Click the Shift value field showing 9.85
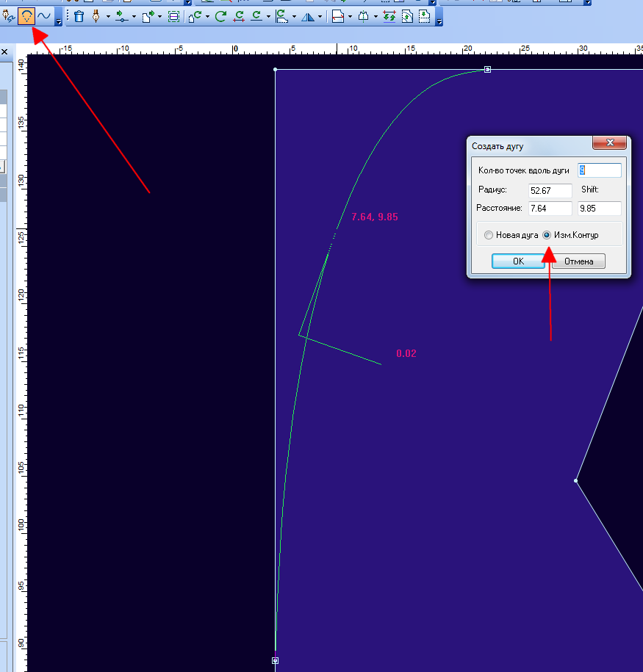Viewport: 643px width, 672px height. (599, 209)
